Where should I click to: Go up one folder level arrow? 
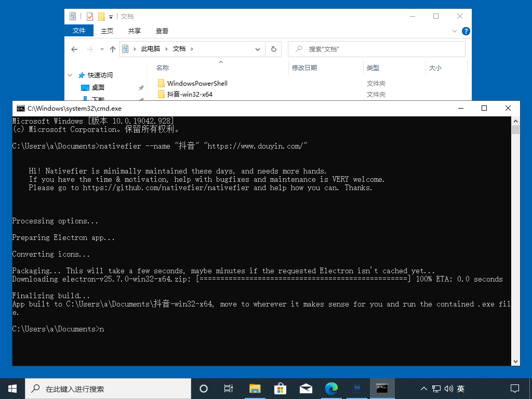(113, 49)
